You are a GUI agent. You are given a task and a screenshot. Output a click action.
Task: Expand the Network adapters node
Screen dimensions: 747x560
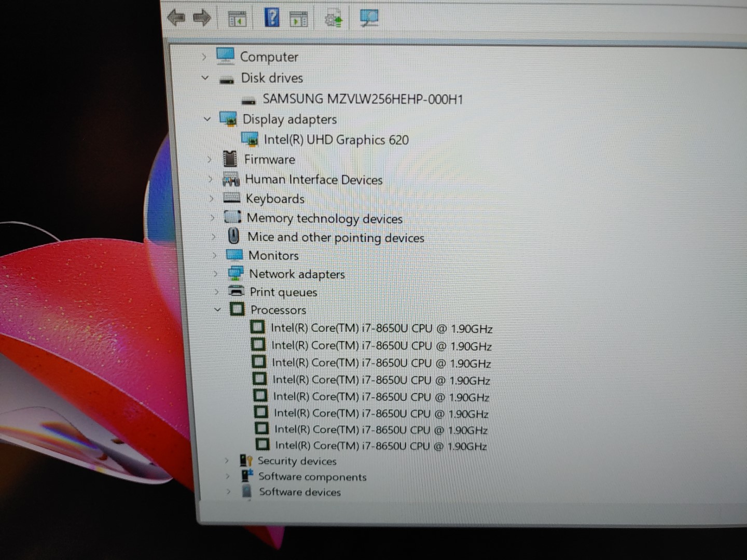[x=216, y=273]
